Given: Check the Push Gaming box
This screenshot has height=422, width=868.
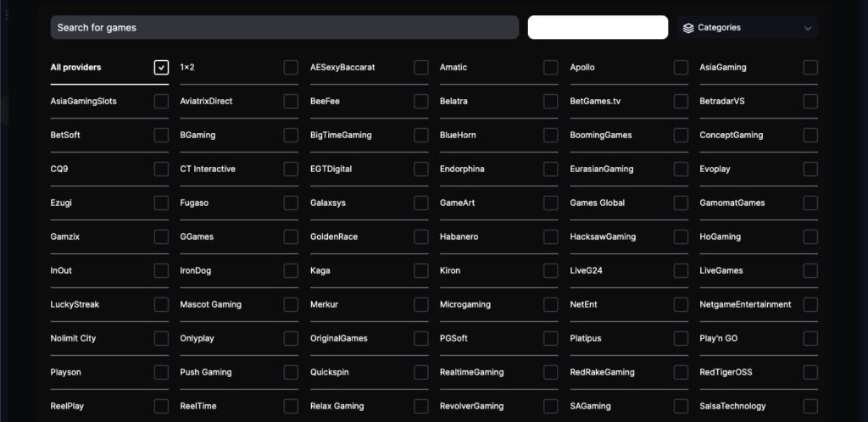Looking at the screenshot, I should click(x=291, y=372).
